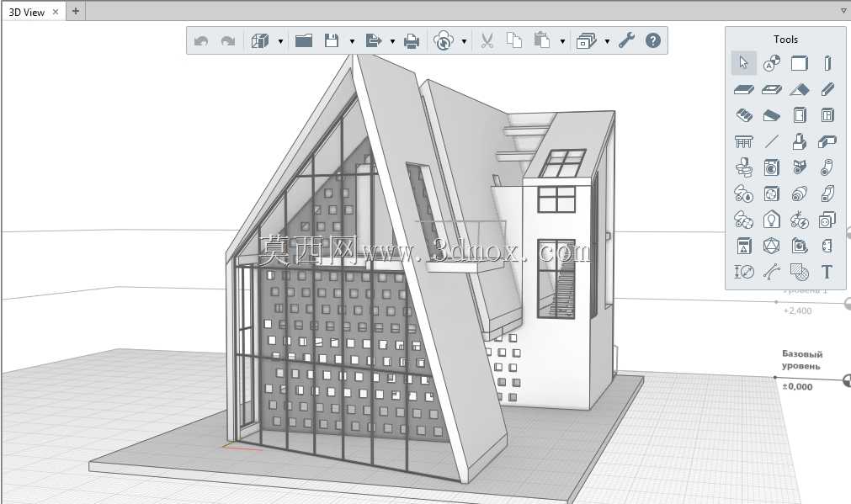Open the tab list dropdown at top right
Image resolution: width=851 pixels, height=504 pixels.
tap(843, 10)
